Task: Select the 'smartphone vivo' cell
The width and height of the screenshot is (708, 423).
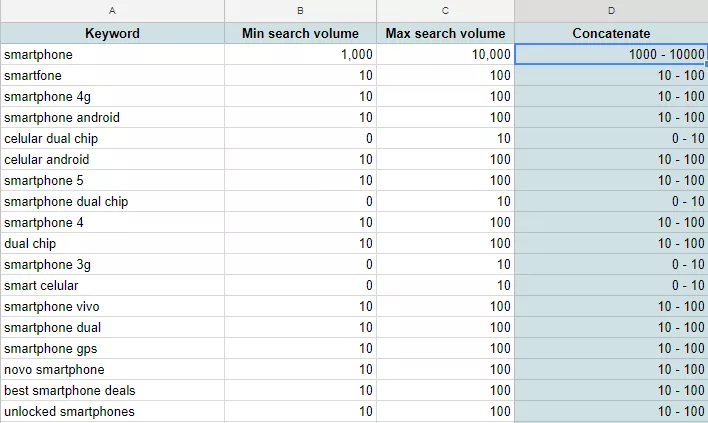Action: pyautogui.click(x=112, y=307)
